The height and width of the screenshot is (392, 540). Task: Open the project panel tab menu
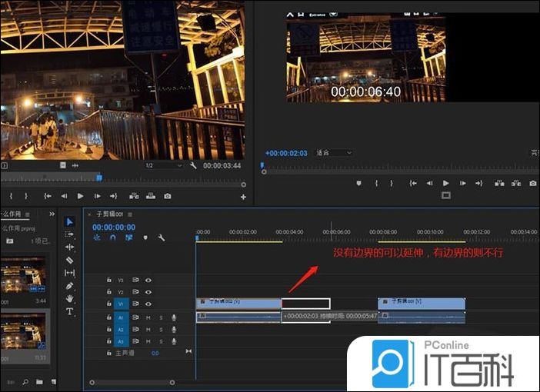click(x=28, y=214)
